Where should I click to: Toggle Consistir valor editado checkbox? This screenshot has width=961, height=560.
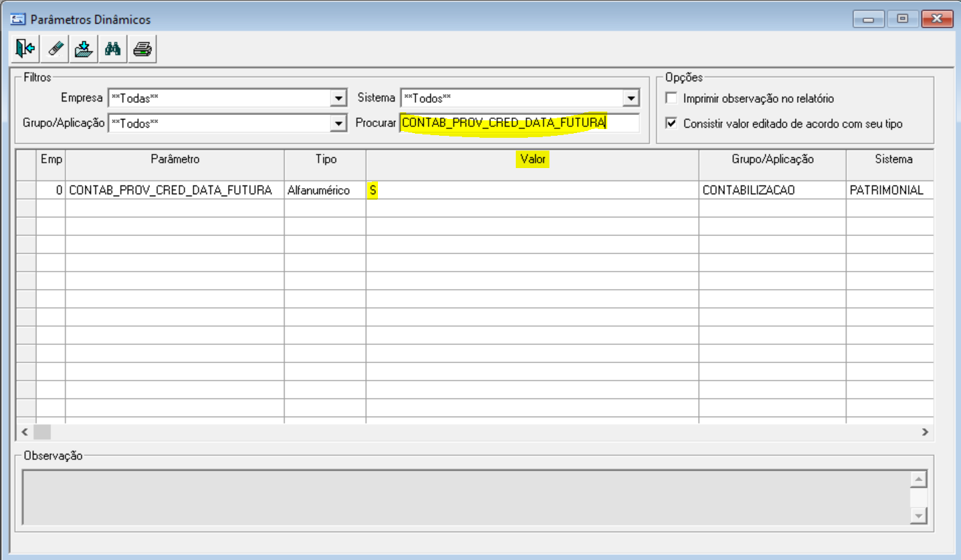click(671, 124)
